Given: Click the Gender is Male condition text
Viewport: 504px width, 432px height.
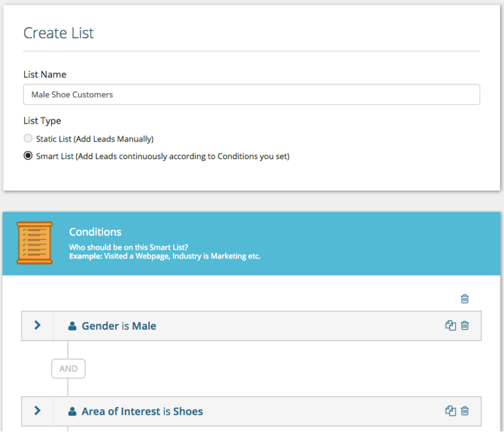Looking at the screenshot, I should (x=119, y=326).
